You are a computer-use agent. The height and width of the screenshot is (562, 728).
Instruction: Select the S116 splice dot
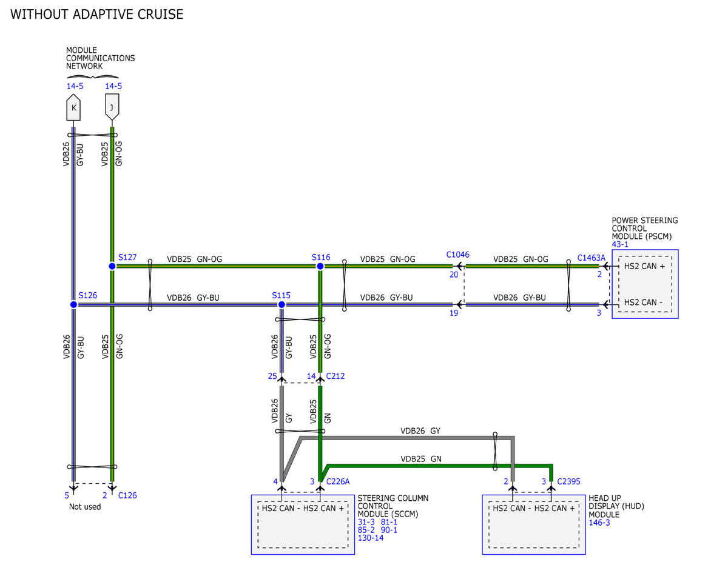pyautogui.click(x=320, y=266)
